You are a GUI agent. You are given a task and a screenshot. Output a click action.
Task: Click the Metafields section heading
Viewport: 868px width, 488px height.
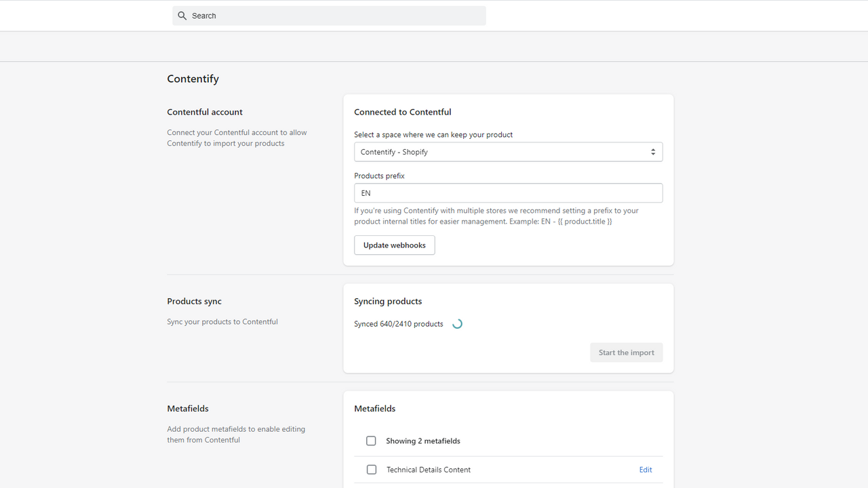pos(188,408)
